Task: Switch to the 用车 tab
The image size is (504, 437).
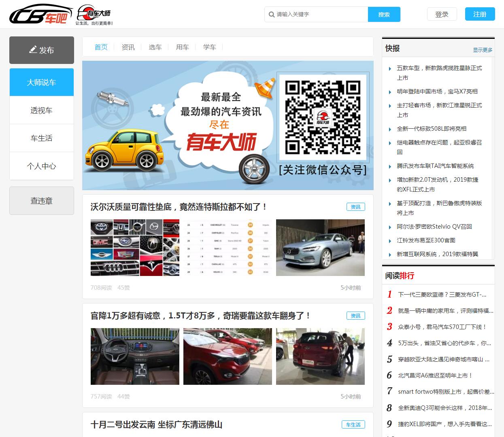Action: coord(183,47)
